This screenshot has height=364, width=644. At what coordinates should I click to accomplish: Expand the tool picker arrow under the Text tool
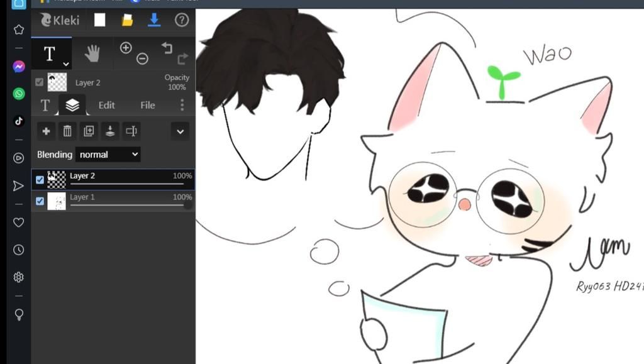[65, 64]
